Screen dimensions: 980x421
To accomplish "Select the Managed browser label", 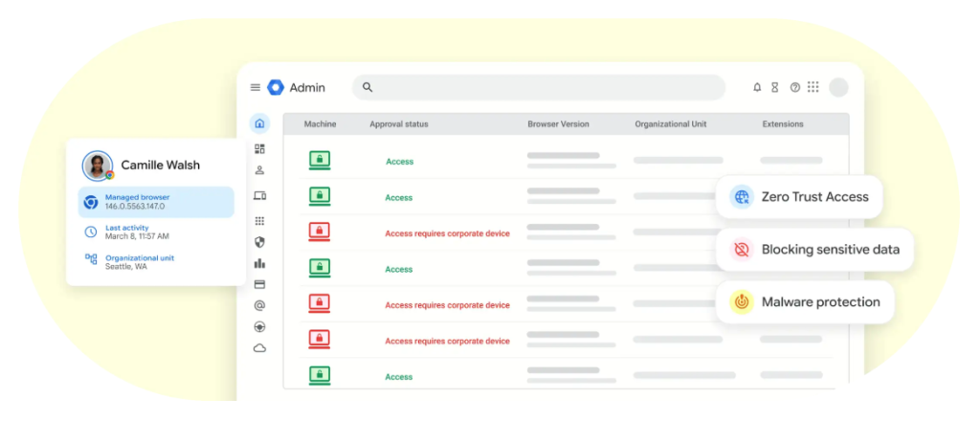I will (138, 197).
